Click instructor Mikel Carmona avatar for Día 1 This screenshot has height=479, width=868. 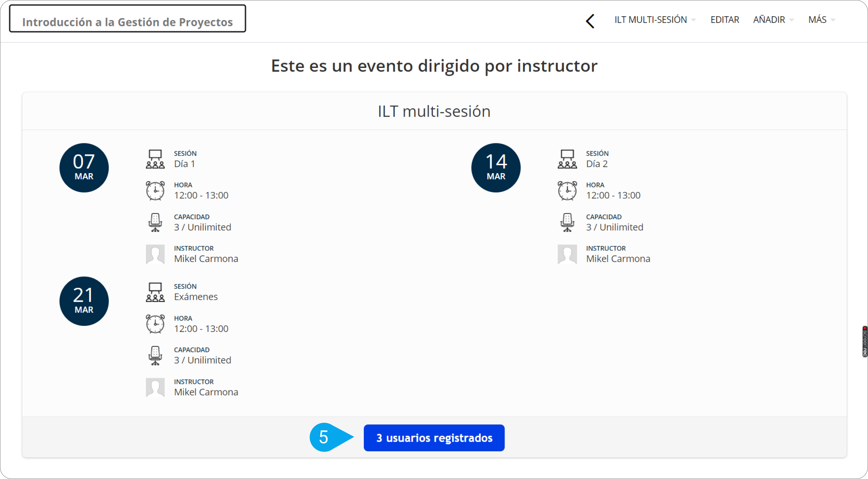[x=155, y=254]
